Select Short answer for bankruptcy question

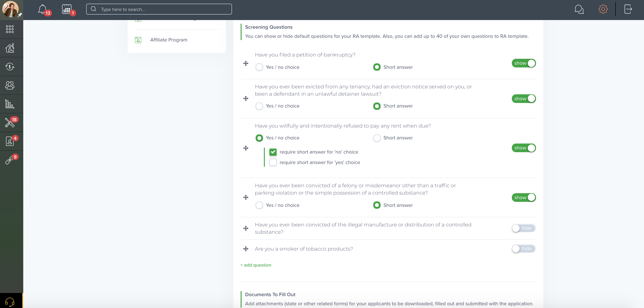point(377,67)
